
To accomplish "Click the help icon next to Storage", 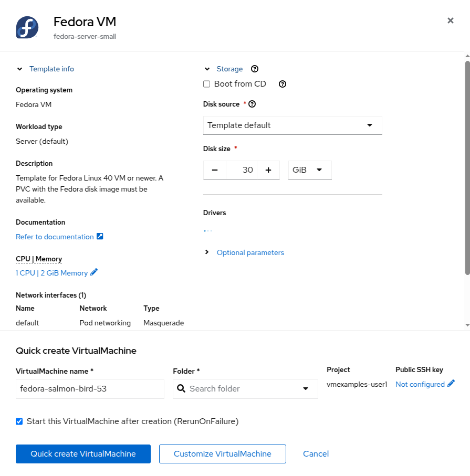I will (255, 69).
